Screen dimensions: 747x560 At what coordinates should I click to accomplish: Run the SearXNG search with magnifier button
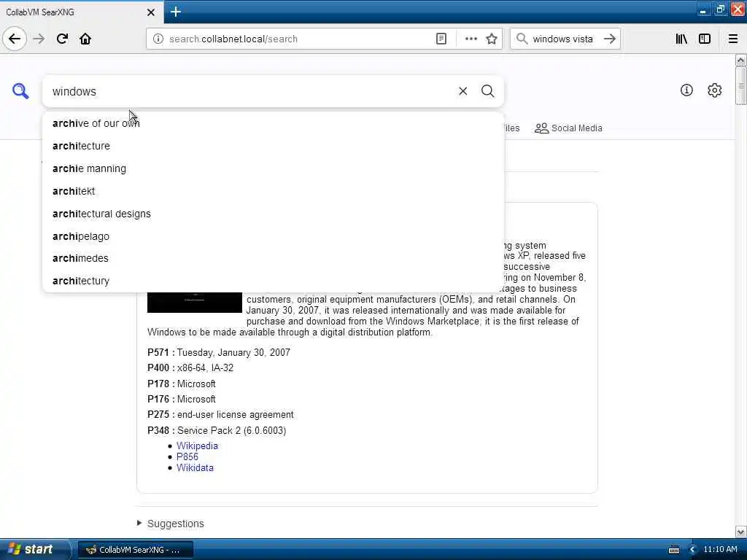point(487,91)
